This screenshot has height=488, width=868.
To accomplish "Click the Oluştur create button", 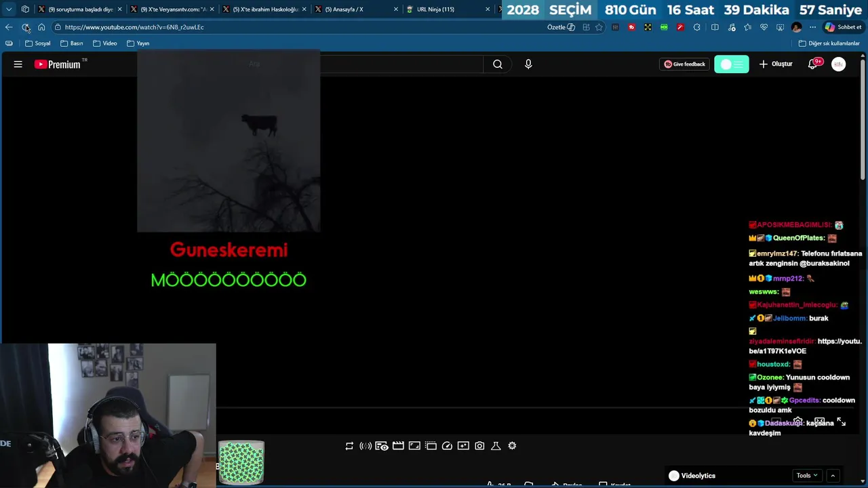I will tap(776, 64).
